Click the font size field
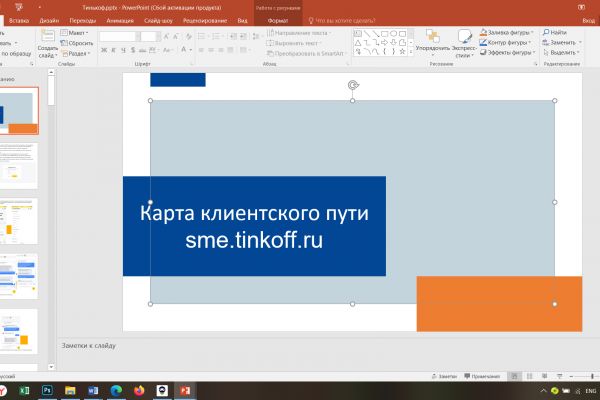This screenshot has width=600, height=400. [x=149, y=36]
